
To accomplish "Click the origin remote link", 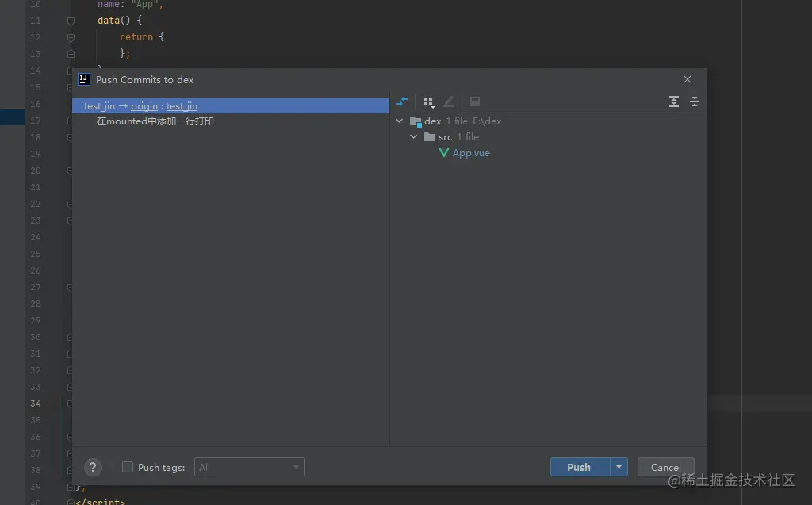I will point(144,106).
